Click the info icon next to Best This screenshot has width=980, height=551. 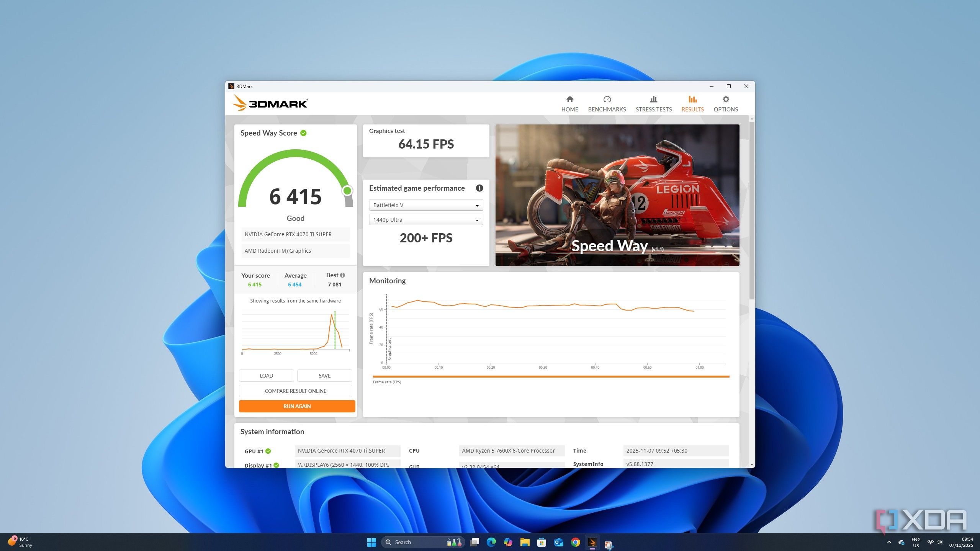point(342,275)
